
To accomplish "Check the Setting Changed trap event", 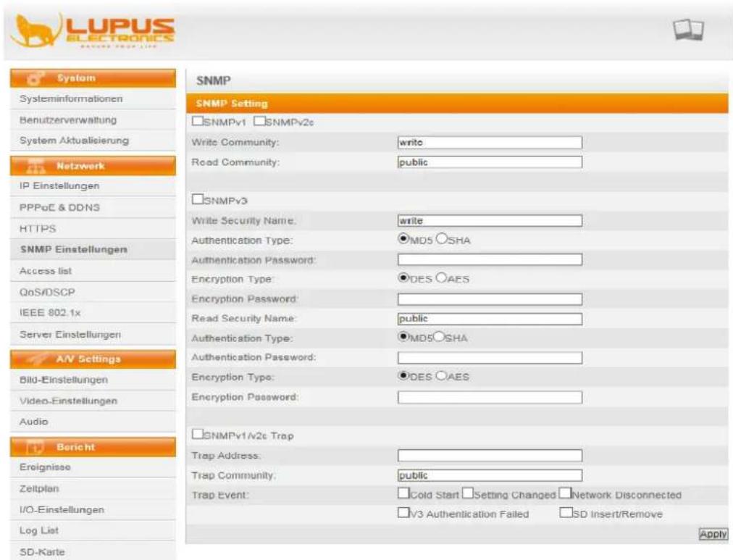I will pos(467,493).
